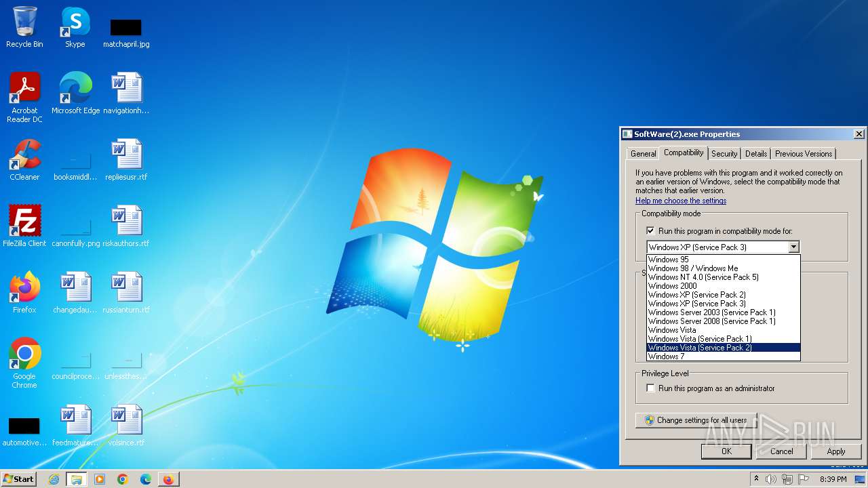Select the russianturn.rtf document

126,293
